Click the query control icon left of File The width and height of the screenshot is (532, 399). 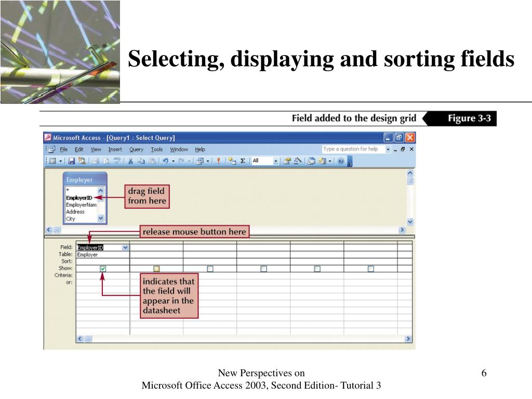pyautogui.click(x=51, y=149)
